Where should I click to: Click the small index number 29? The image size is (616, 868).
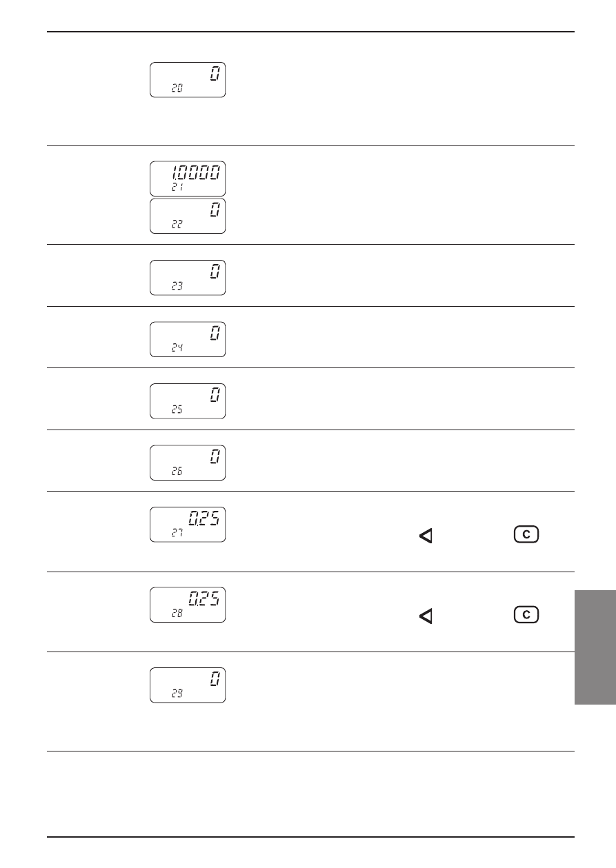point(177,694)
